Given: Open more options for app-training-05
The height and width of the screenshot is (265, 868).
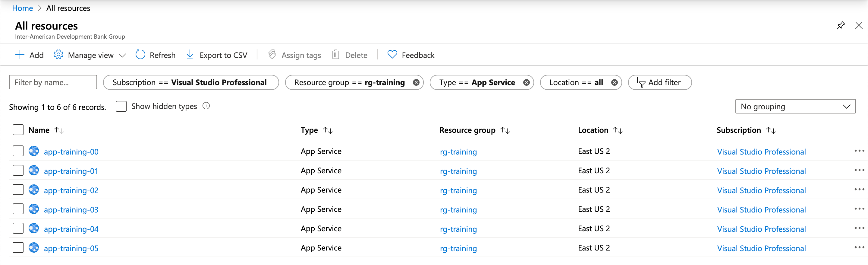Looking at the screenshot, I should coord(859,247).
